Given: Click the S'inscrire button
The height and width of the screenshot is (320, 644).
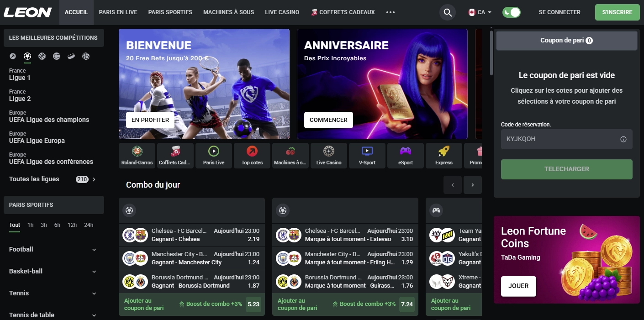Looking at the screenshot, I should (617, 12).
